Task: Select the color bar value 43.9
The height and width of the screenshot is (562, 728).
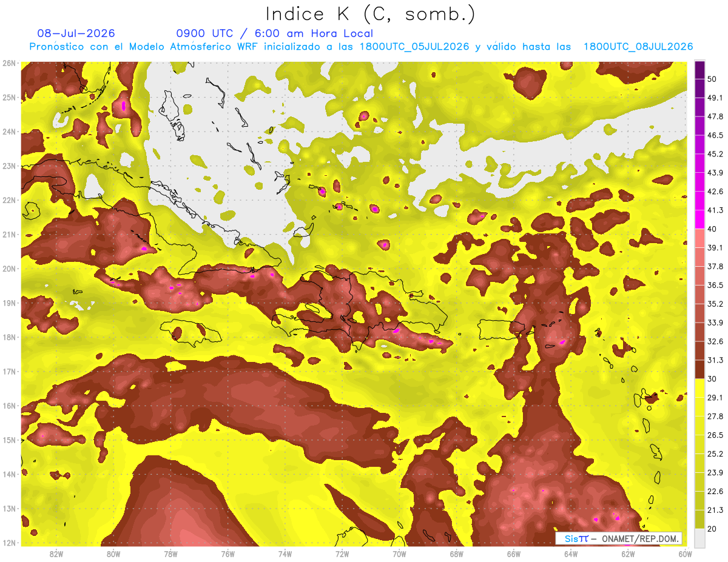Action: (x=715, y=172)
